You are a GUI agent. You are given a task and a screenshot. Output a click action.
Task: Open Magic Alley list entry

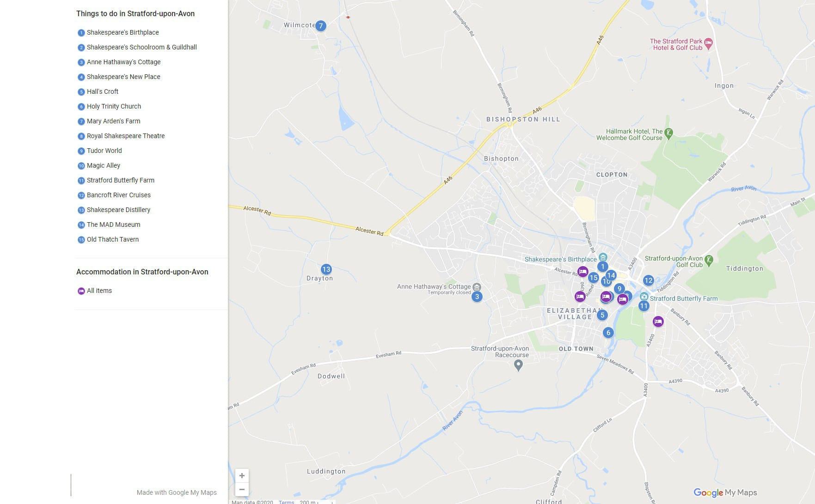click(x=103, y=165)
